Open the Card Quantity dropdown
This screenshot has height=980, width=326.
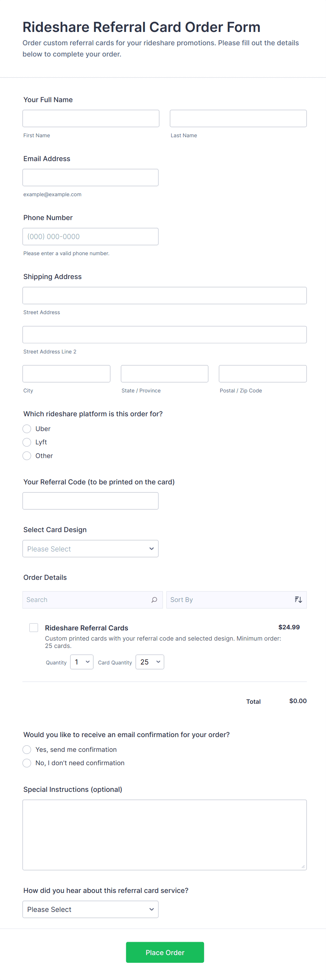(150, 662)
